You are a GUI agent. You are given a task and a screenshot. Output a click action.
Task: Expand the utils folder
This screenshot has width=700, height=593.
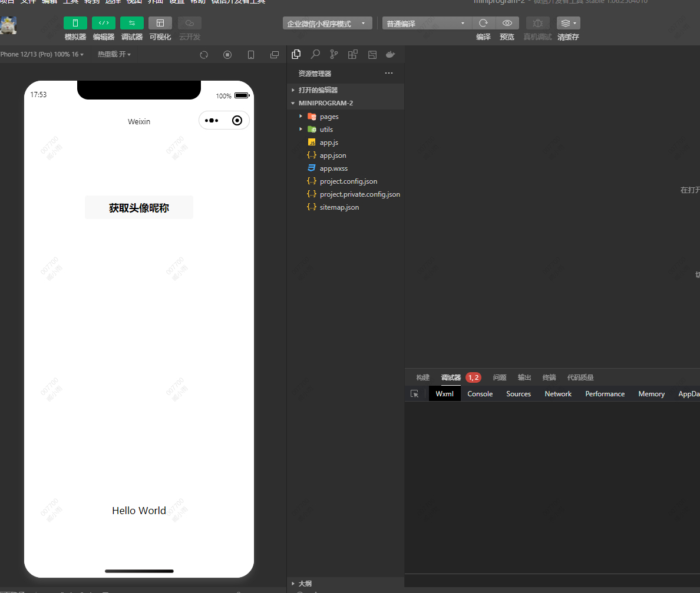345,130
